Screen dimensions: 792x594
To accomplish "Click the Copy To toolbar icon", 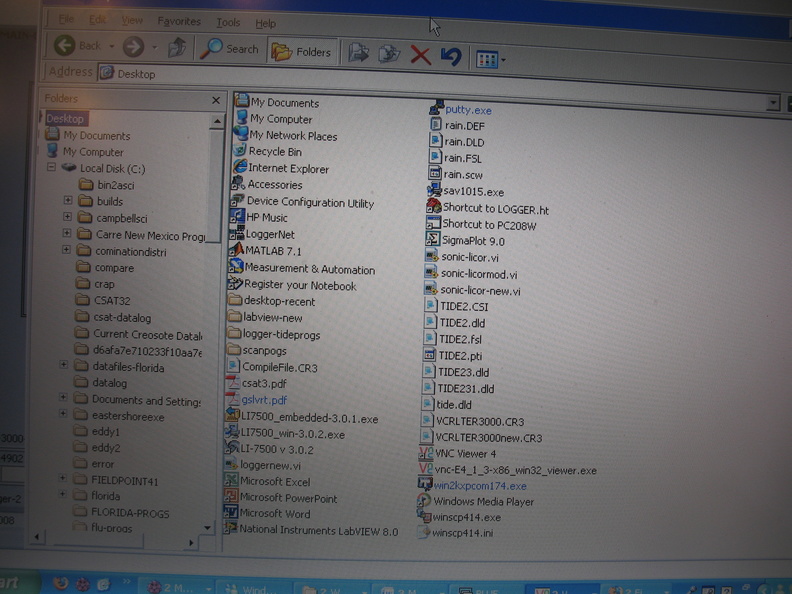I will click(x=389, y=54).
